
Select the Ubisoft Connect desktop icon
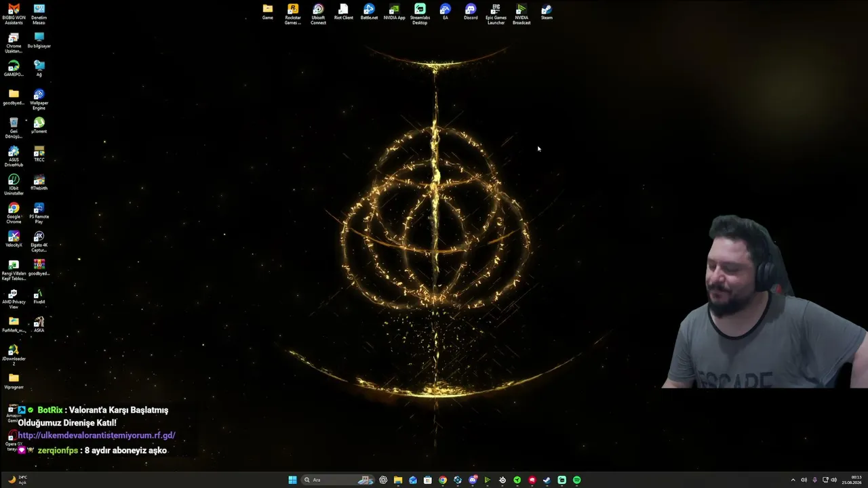point(318,14)
